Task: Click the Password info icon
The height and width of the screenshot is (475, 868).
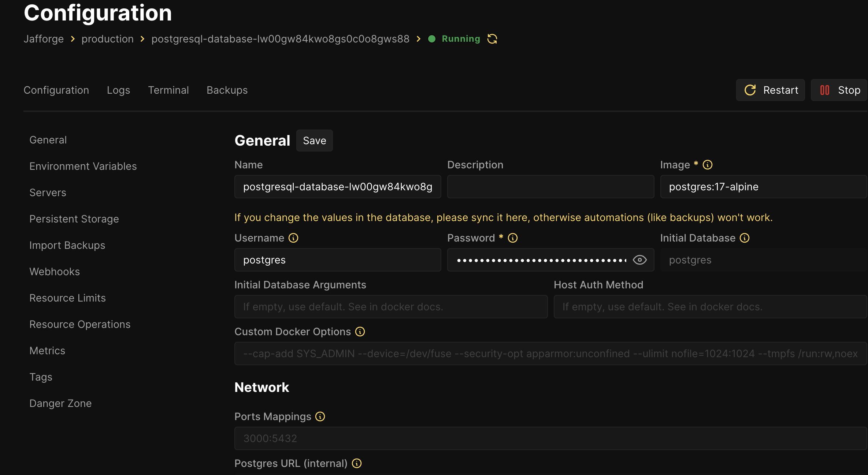Action: [513, 238]
